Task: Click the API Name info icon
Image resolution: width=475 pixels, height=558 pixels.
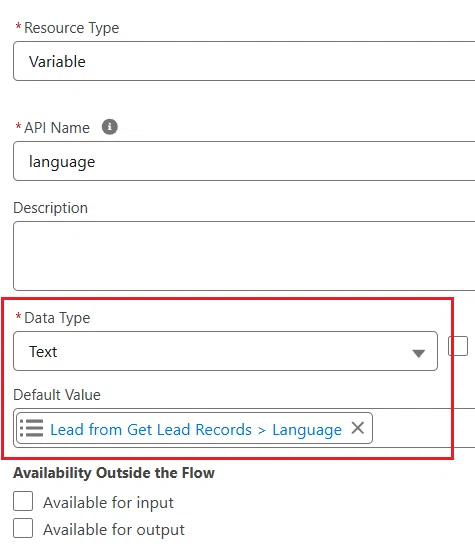Action: 110,127
